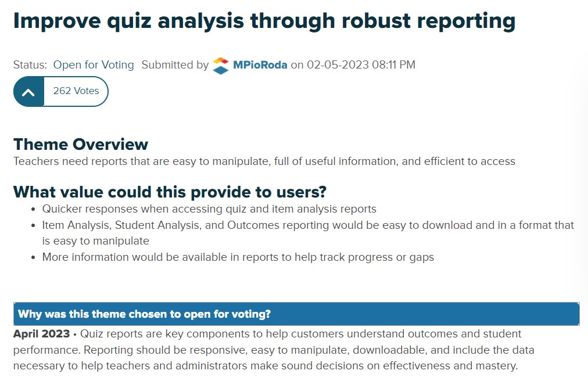Enable voting by clicking the arrow control
Screen dimensions: 588x381
(27, 91)
